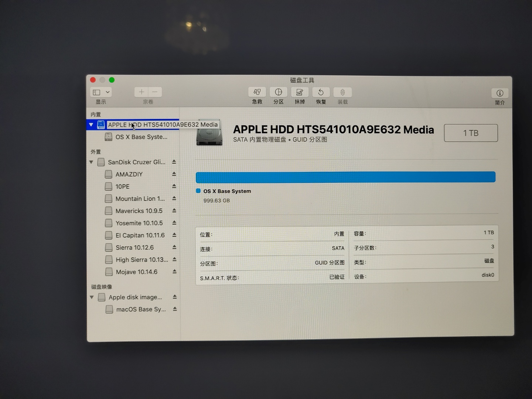Click the blue OS X Base System legend swatch
532x399 pixels.
[198, 191]
